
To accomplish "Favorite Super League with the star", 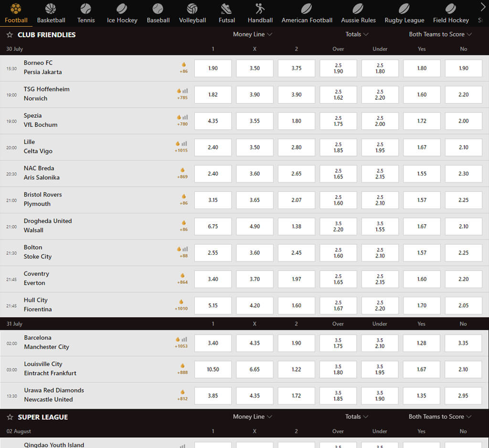I will point(10,417).
